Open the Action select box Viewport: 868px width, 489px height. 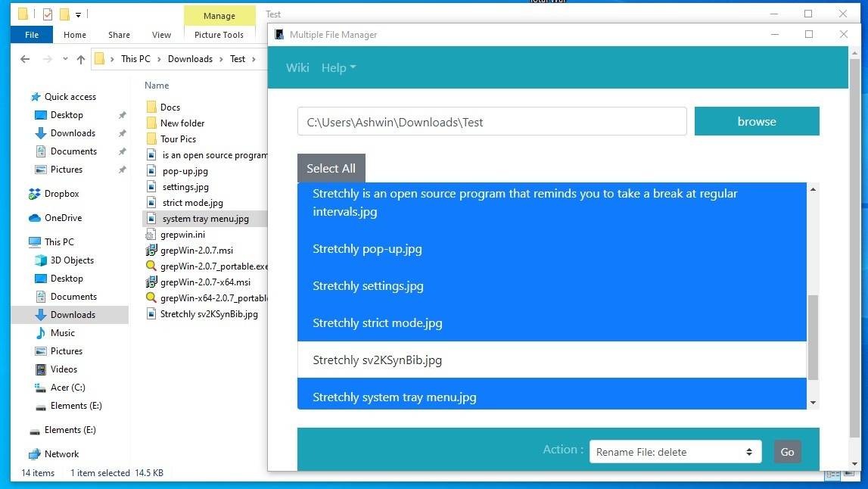[x=675, y=452]
